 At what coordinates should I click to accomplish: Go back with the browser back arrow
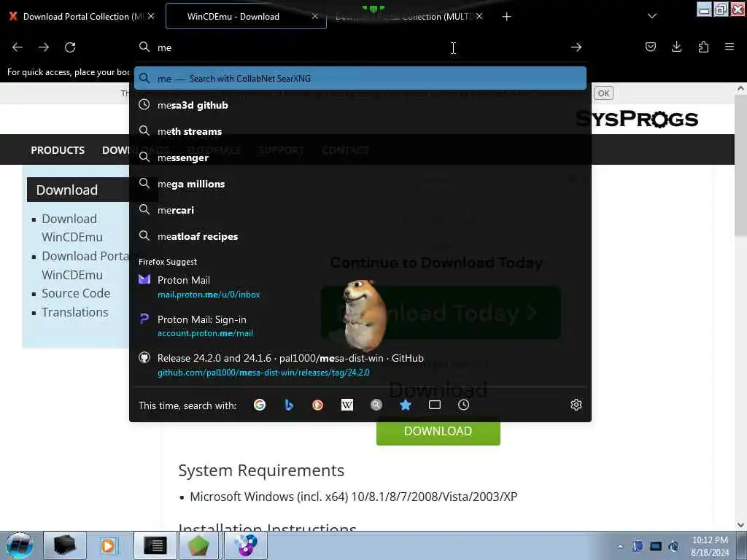[18, 47]
